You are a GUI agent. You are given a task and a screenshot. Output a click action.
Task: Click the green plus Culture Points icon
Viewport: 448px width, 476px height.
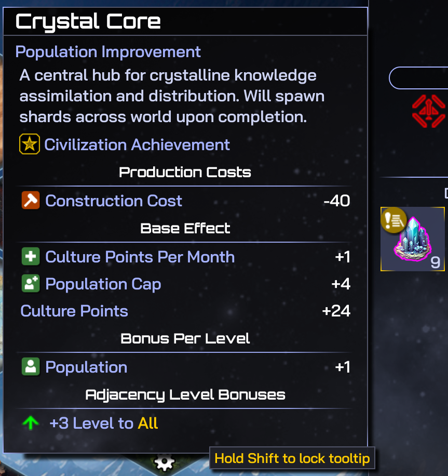pyautogui.click(x=31, y=257)
